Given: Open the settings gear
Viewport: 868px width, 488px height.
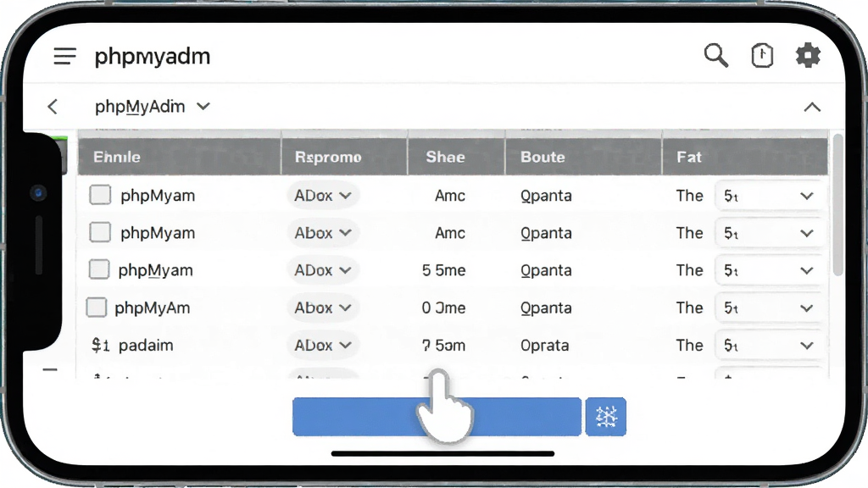Looking at the screenshot, I should [x=808, y=55].
